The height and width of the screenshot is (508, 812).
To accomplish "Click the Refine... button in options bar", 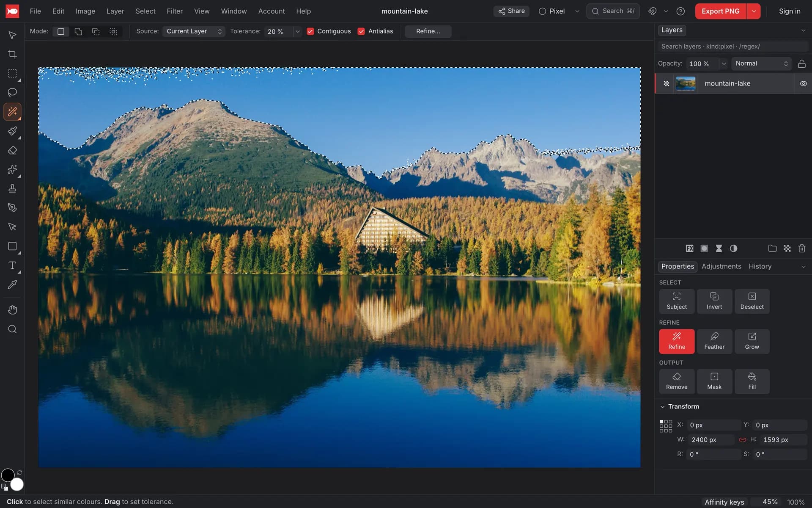I will 428,31.
